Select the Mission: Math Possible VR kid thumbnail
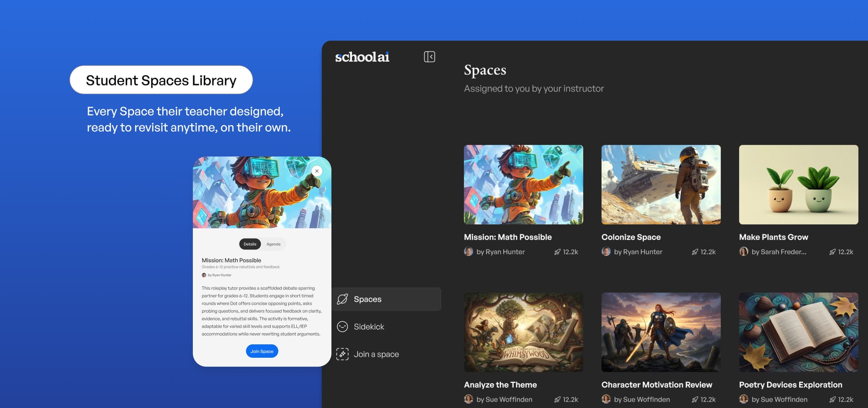868x408 pixels. coord(524,185)
